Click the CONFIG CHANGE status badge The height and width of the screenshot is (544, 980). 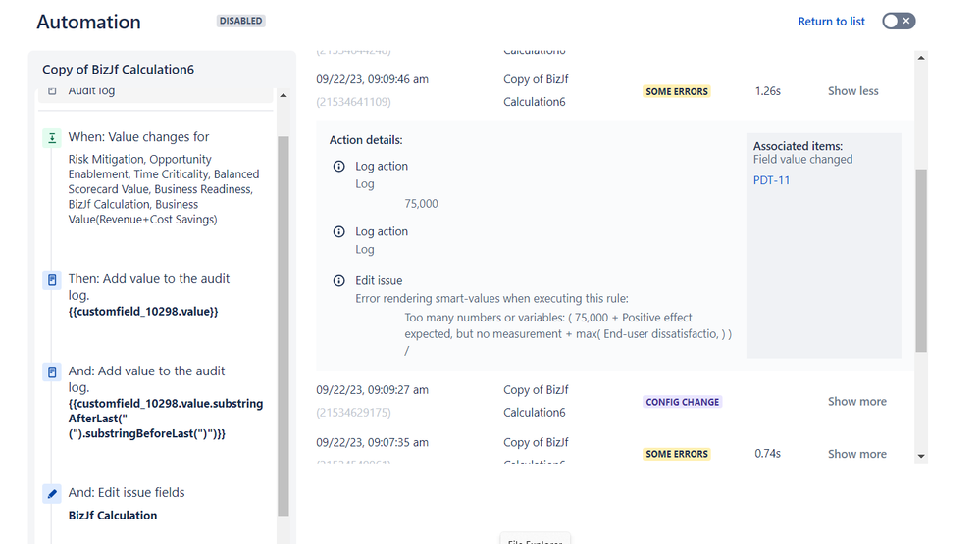[x=683, y=402]
